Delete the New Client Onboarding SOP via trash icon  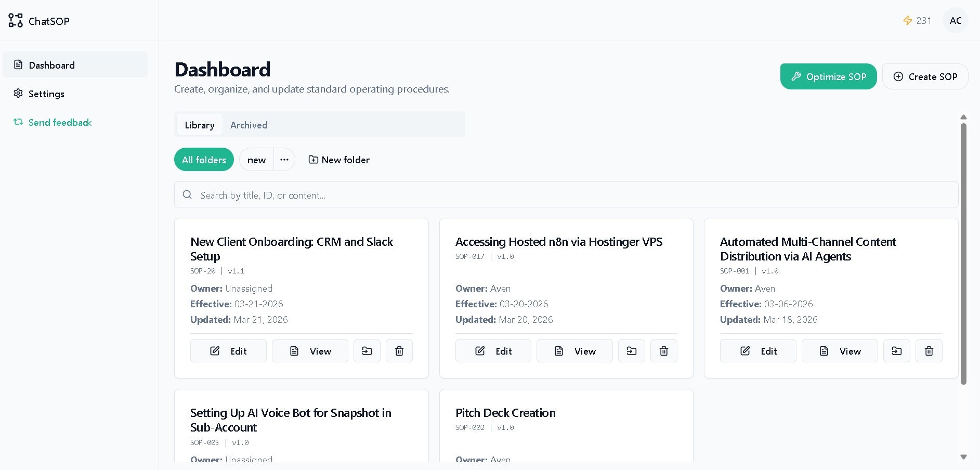click(x=399, y=351)
